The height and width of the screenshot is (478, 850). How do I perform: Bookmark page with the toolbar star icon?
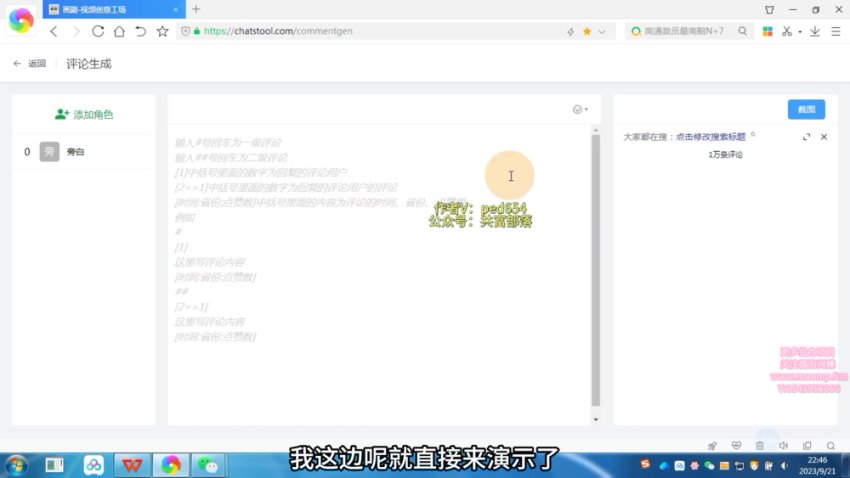[162, 31]
